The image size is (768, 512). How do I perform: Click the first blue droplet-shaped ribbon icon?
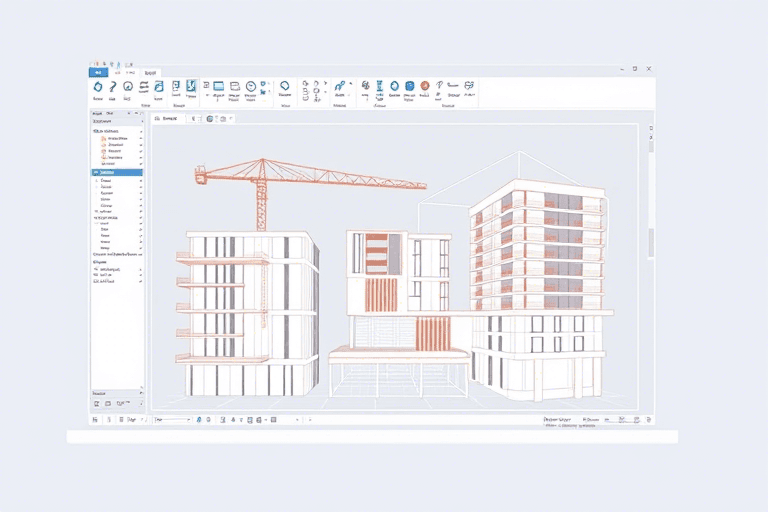point(98,87)
